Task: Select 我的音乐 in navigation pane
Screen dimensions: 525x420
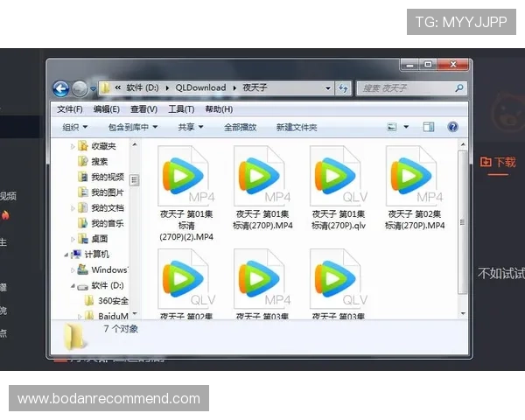Action: (x=108, y=223)
